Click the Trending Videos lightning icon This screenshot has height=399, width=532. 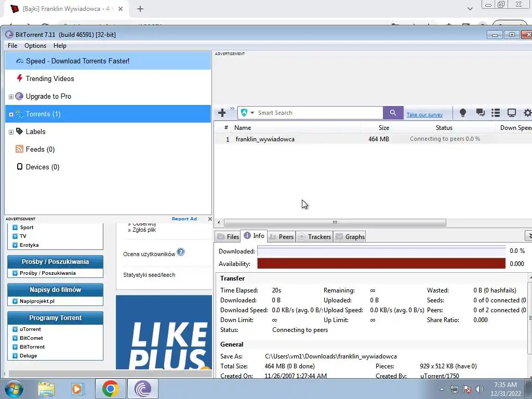(20, 78)
